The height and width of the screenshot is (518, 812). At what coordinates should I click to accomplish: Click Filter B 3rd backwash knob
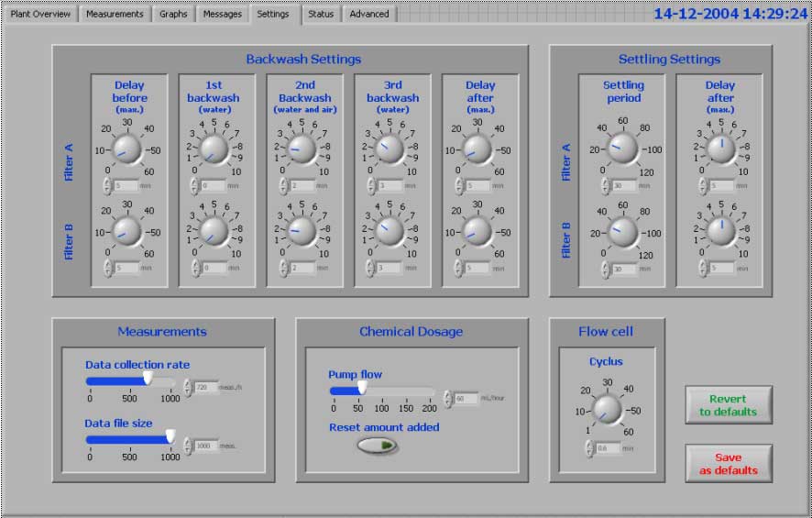pos(390,232)
